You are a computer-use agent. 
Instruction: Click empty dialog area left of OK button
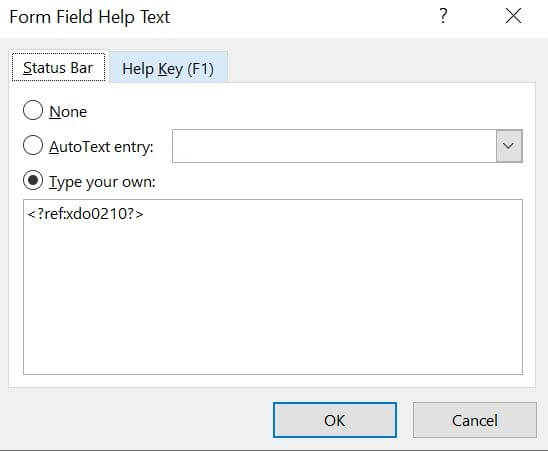coord(140,420)
